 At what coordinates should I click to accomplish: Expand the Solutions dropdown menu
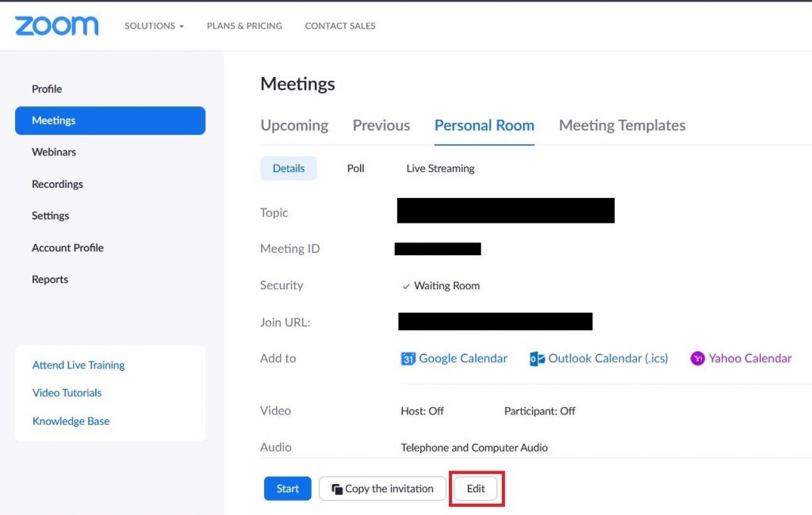click(154, 26)
